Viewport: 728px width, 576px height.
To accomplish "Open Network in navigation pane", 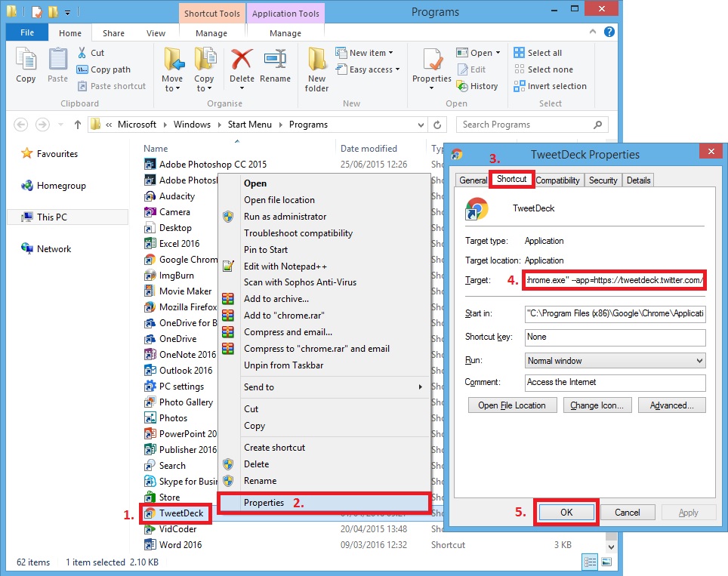I will (46, 249).
